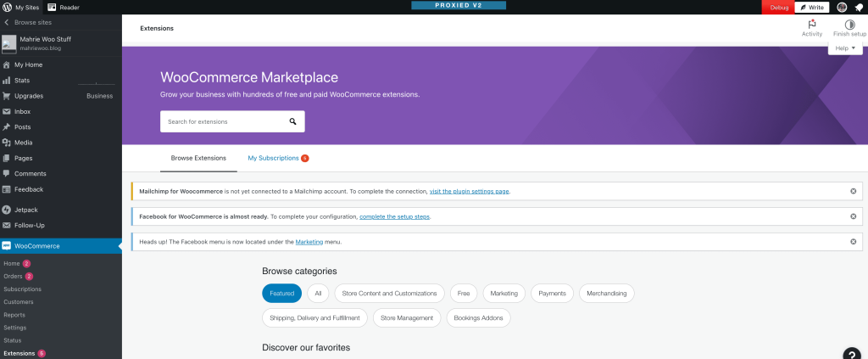
Task: Open the complete the setup steps link
Action: (395, 216)
